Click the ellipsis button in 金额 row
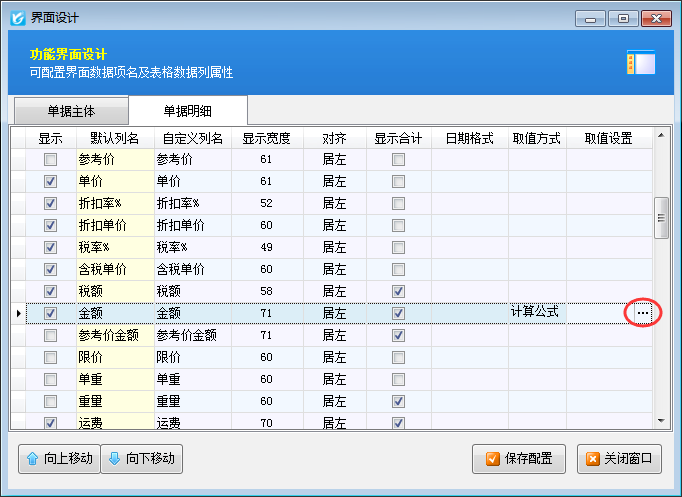Image resolution: width=682 pixels, height=497 pixels. (643, 313)
